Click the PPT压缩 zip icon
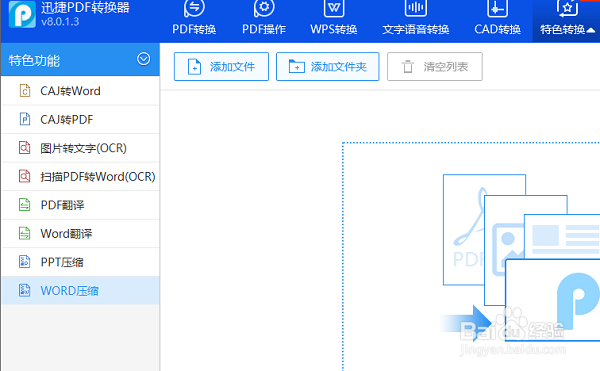The width and height of the screenshot is (600, 371). tap(24, 262)
